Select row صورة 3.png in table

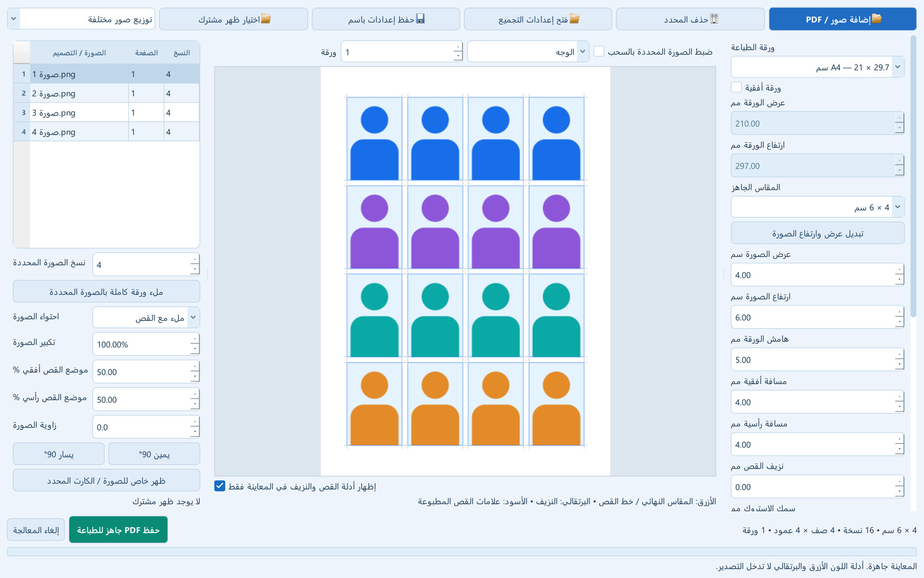pos(106,113)
